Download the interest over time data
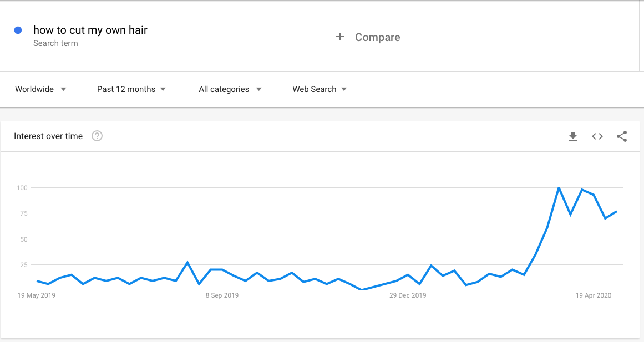Viewport: 644px width, 342px height. click(573, 136)
